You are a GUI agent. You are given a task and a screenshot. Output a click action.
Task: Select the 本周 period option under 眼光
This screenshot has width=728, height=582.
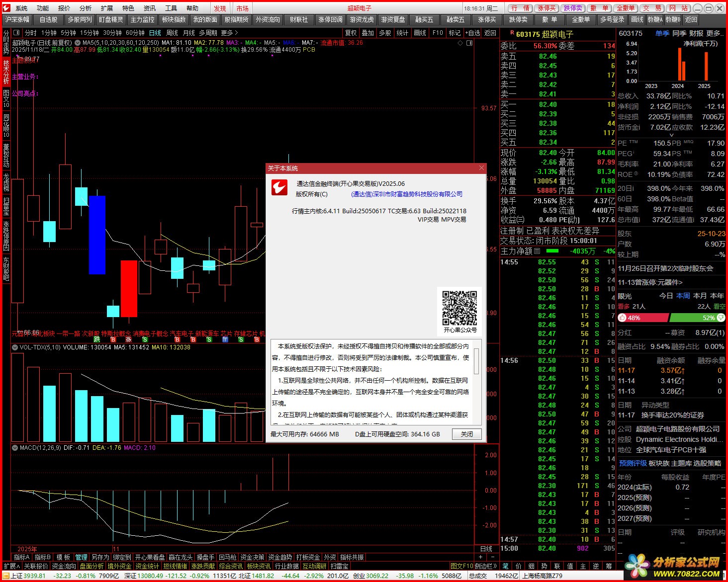[x=683, y=296]
